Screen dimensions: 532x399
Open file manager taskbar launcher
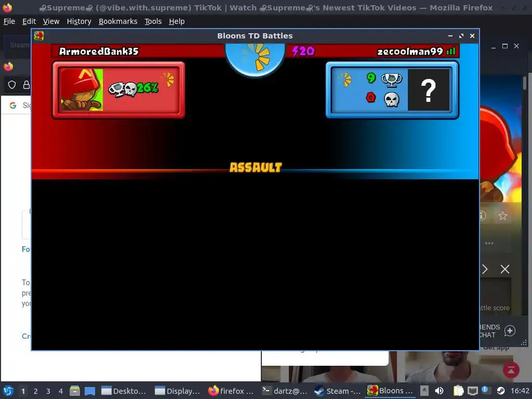point(75,391)
